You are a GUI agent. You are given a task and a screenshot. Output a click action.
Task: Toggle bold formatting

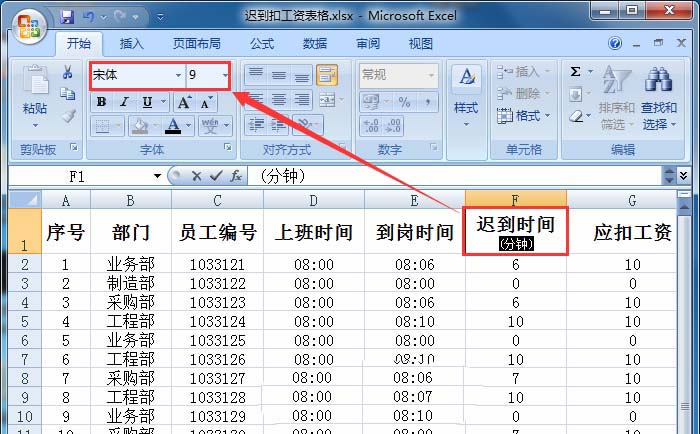tap(101, 102)
